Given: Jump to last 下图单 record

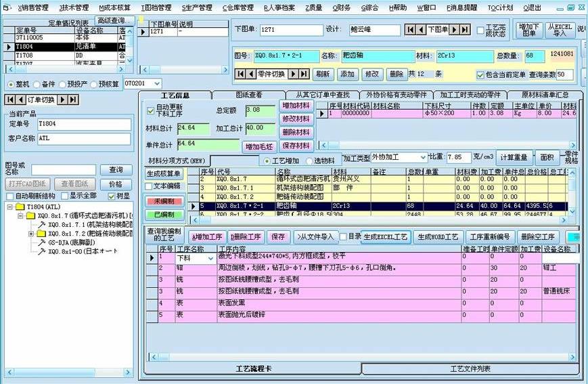Looking at the screenshot, I should point(464,30).
